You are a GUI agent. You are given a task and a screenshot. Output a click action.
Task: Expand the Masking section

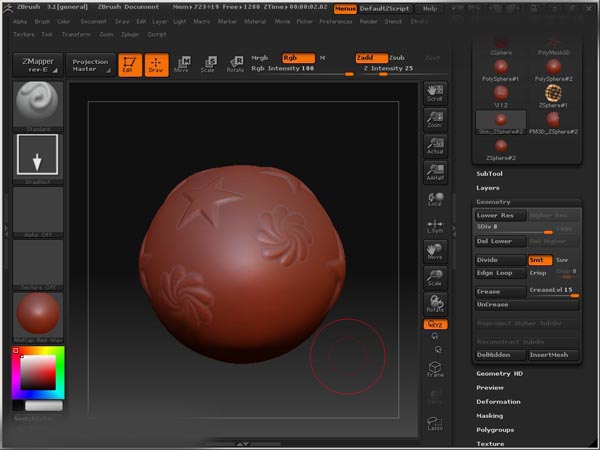(490, 415)
